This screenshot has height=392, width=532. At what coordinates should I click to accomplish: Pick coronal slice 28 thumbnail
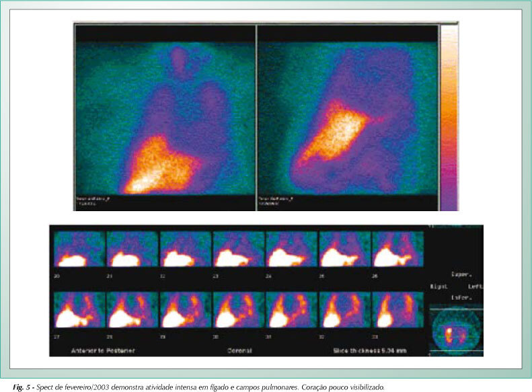132,310
